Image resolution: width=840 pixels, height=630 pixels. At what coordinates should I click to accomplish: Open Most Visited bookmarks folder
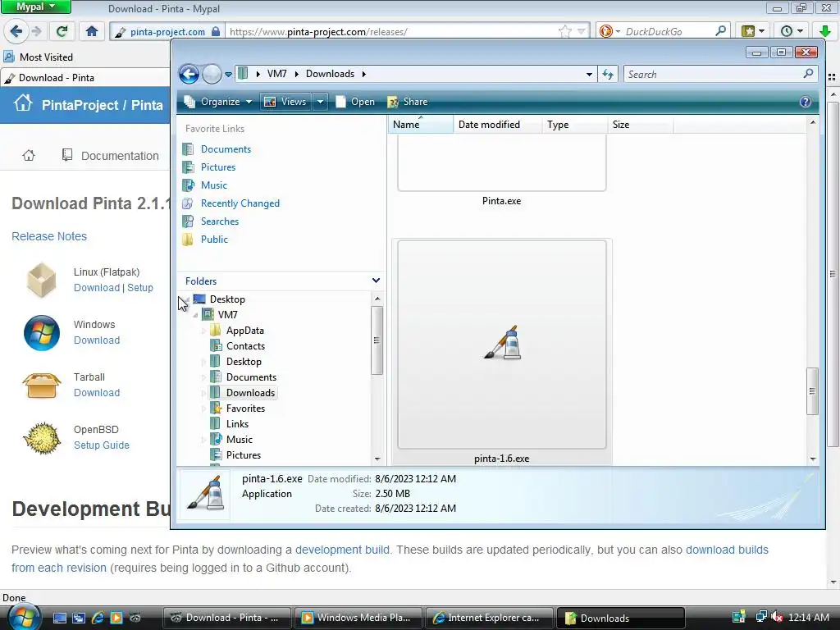click(39, 57)
